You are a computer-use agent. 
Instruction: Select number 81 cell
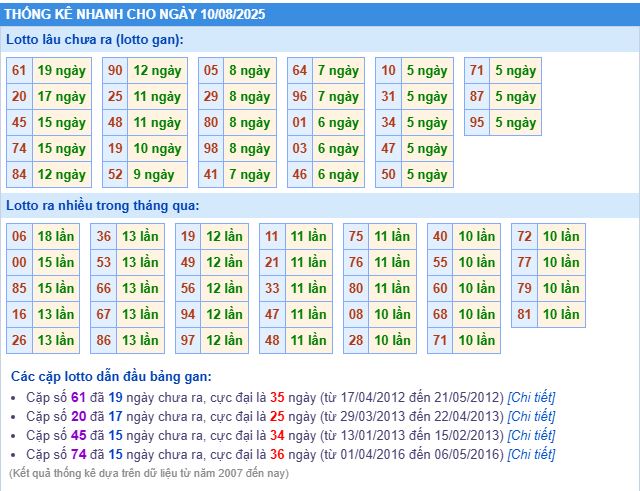point(524,314)
